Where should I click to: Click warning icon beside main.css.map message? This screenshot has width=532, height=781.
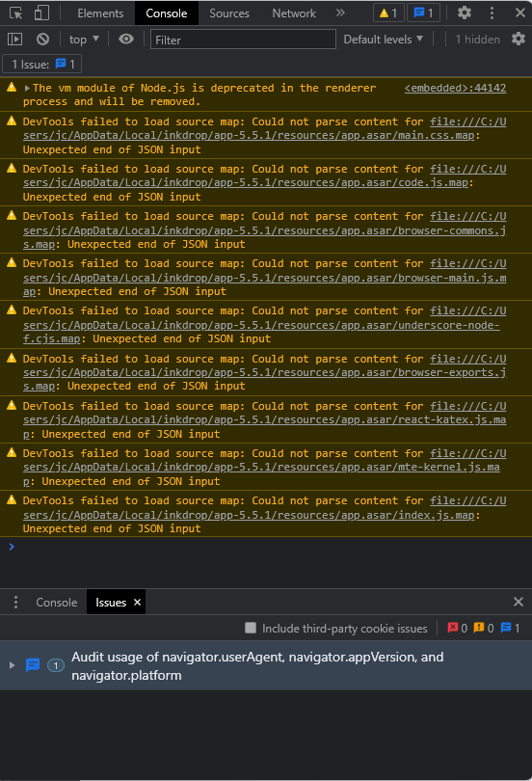point(11,121)
